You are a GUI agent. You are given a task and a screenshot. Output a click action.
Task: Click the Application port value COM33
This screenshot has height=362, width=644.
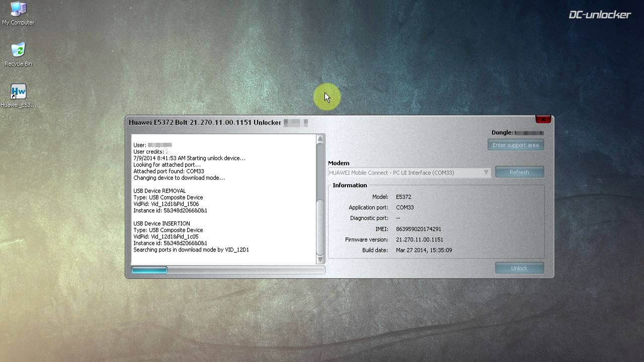(405, 208)
